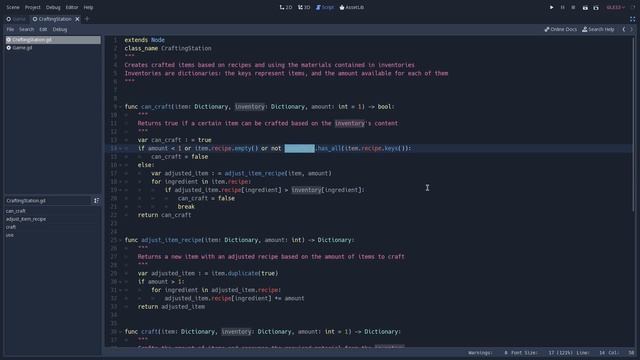The image size is (640, 360).
Task: Fold the if amount block at line 30
Action: click(120, 282)
